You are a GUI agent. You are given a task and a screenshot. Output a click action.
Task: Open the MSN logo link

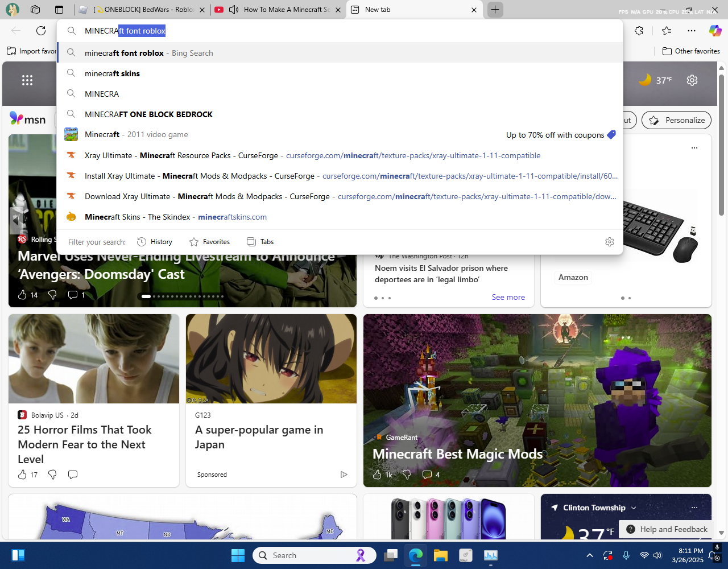point(28,119)
